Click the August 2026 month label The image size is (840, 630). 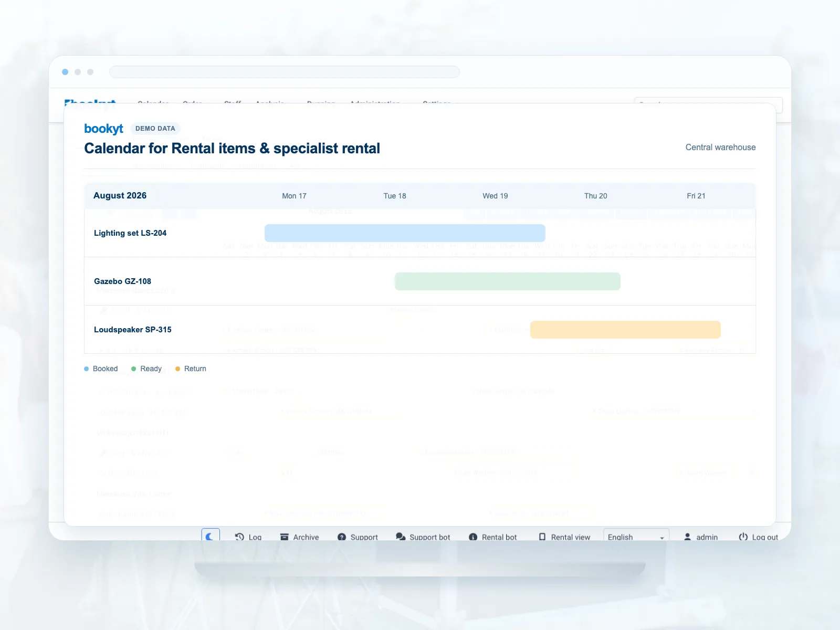[120, 195]
